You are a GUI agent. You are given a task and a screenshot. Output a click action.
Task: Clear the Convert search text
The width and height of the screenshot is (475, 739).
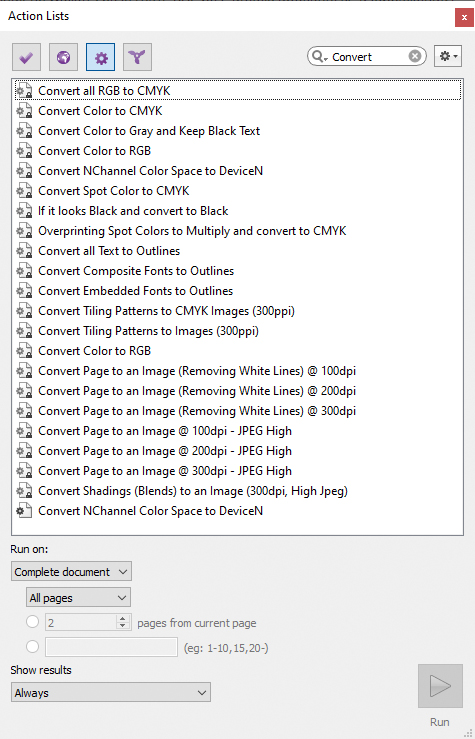(415, 57)
